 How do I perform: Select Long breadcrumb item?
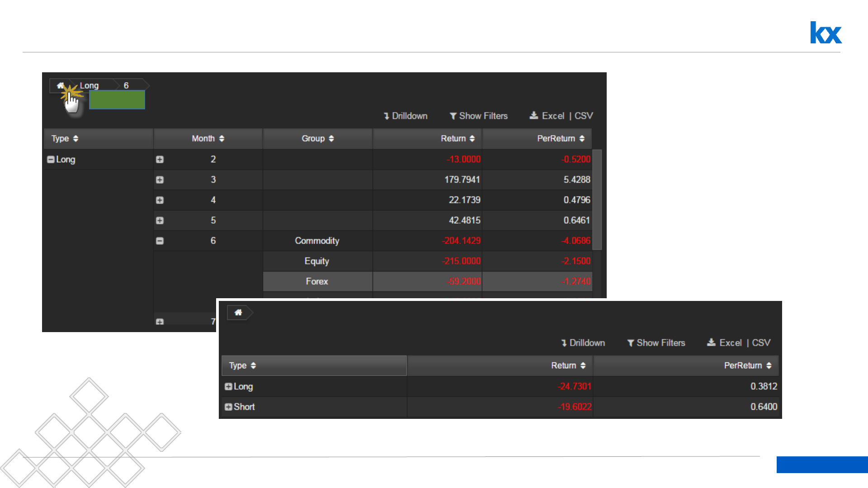(x=89, y=85)
